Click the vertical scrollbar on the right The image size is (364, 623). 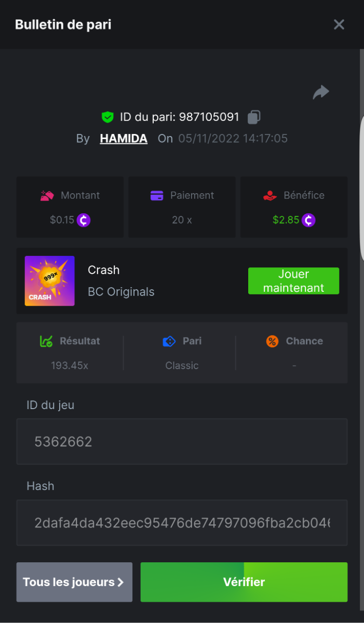click(x=362, y=311)
